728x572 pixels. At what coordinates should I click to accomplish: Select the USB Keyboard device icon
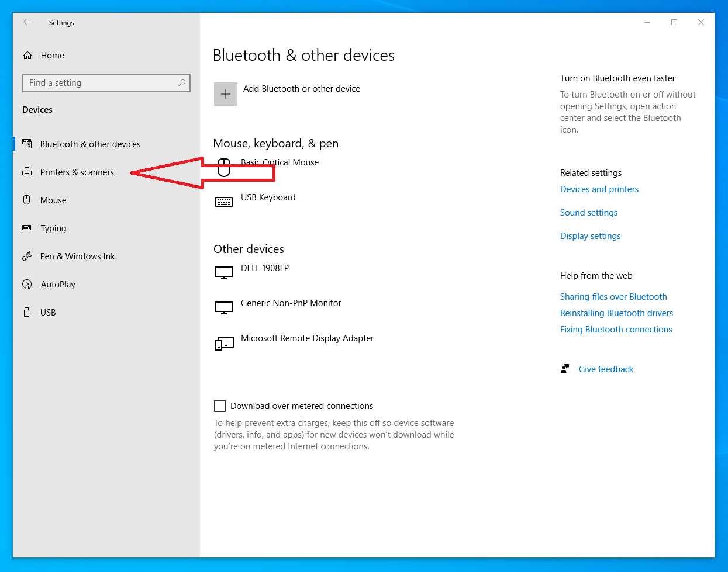coord(224,202)
